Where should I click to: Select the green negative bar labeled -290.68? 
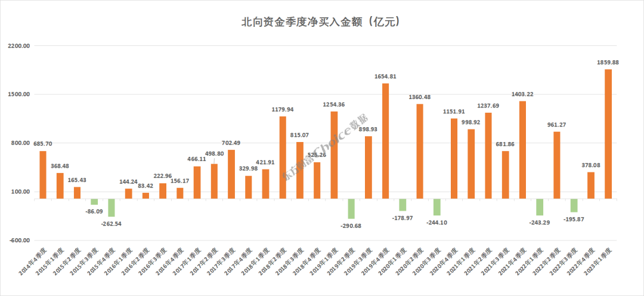[x=351, y=209]
